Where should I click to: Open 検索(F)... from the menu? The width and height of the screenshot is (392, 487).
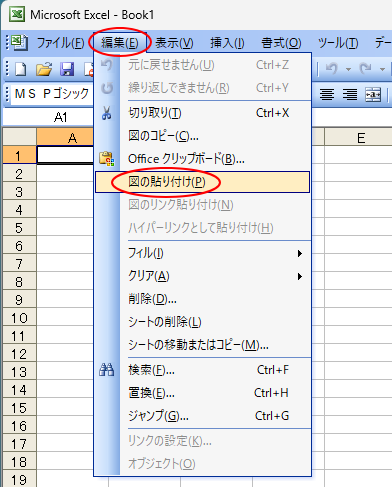(x=202, y=370)
